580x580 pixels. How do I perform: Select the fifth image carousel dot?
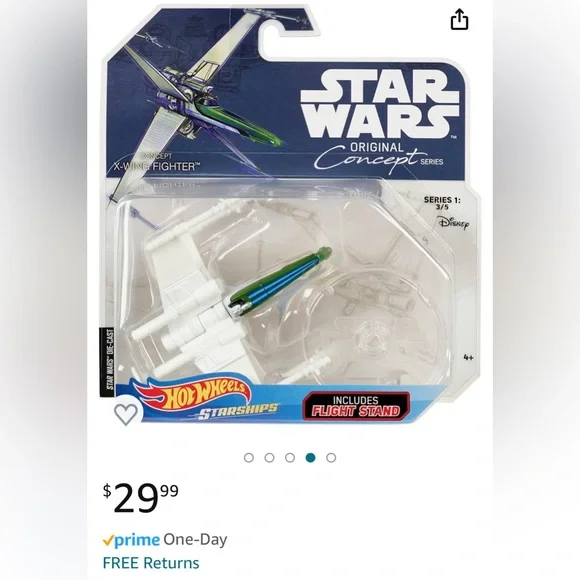331,458
